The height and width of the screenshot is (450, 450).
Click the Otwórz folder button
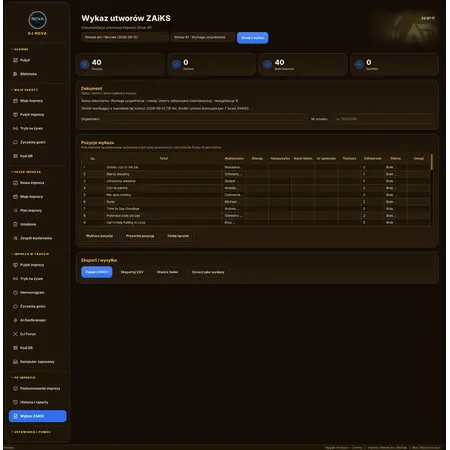pos(167,272)
